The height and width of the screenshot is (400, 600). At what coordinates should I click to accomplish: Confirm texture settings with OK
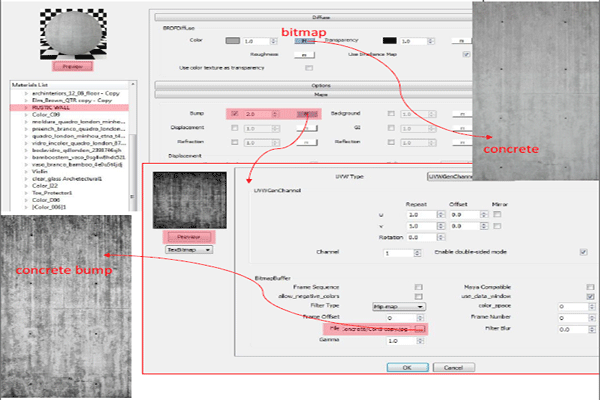(408, 367)
